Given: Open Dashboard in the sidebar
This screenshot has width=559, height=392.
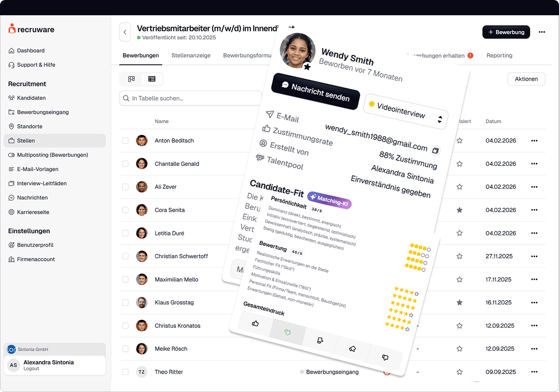Looking at the screenshot, I should tap(30, 51).
